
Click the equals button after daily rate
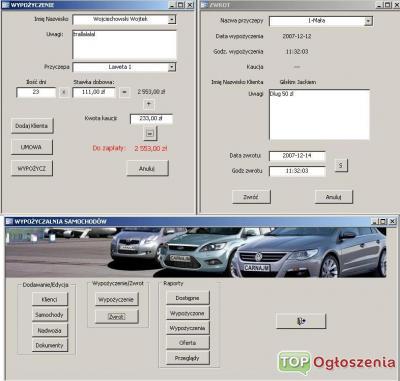[x=124, y=92]
